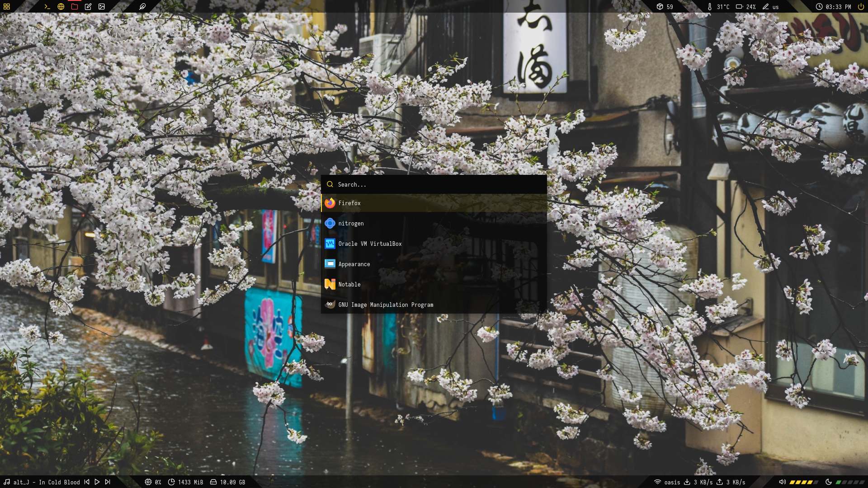Click the power icon in top bar

[861, 7]
